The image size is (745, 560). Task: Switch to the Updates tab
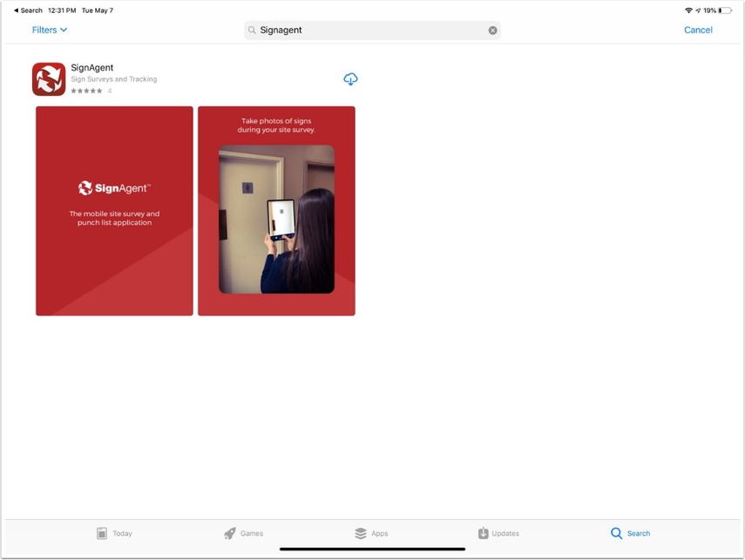[x=498, y=532]
